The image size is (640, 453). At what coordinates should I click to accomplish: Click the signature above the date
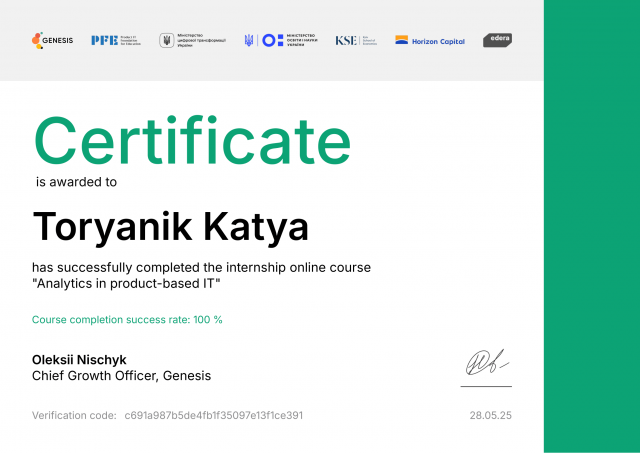486,360
